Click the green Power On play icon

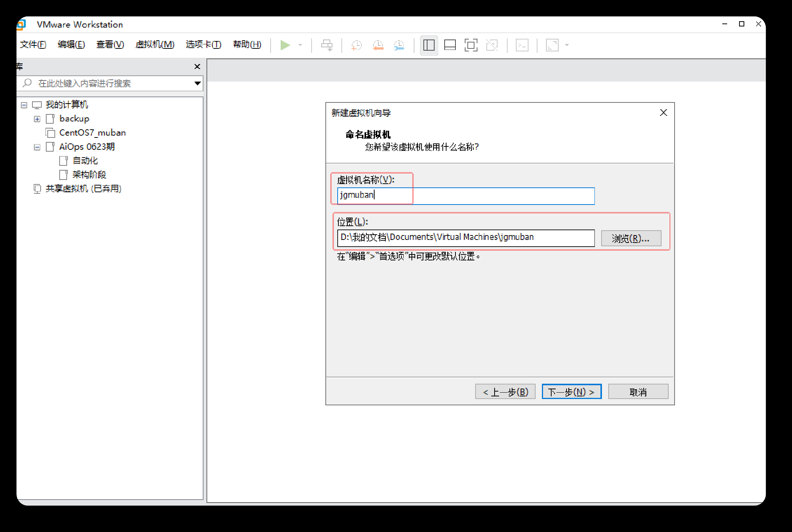(285, 45)
